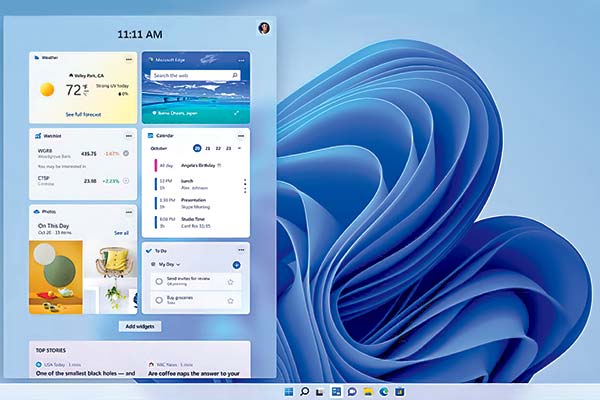Viewport: 600px width, 400px height.
Task: Click the Search the web field
Action: click(x=196, y=75)
